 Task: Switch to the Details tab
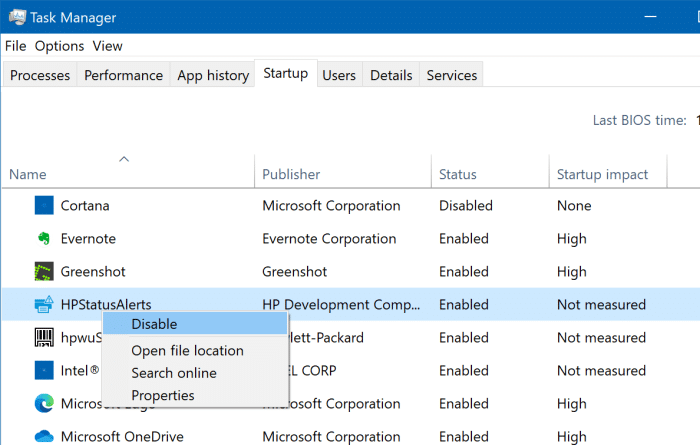pyautogui.click(x=391, y=75)
